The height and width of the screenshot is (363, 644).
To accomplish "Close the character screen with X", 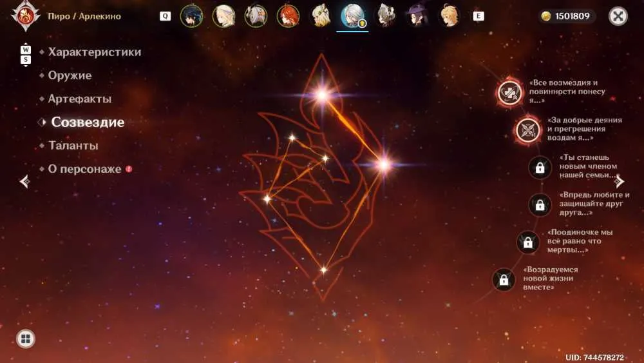I will (x=618, y=16).
